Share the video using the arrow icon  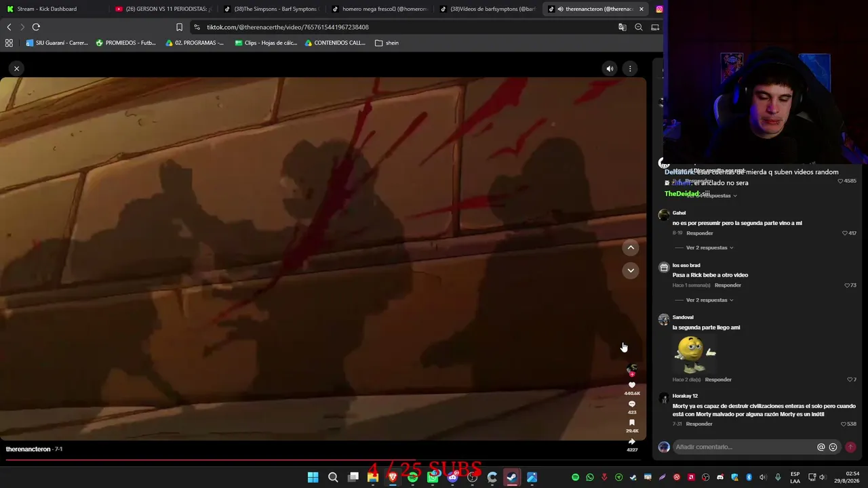click(632, 441)
